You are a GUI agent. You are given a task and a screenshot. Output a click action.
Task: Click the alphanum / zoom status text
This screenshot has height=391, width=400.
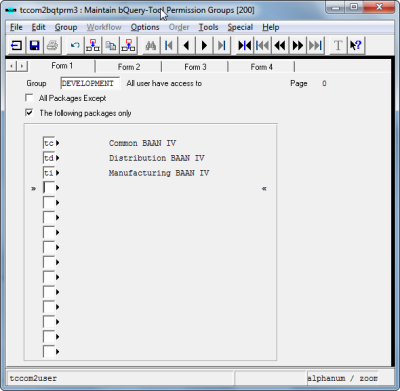[342, 378]
